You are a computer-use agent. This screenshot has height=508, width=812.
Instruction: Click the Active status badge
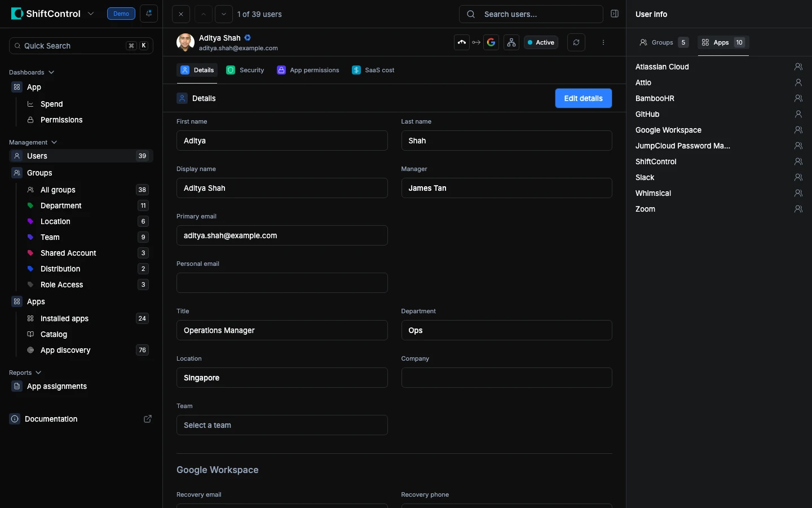click(x=541, y=42)
